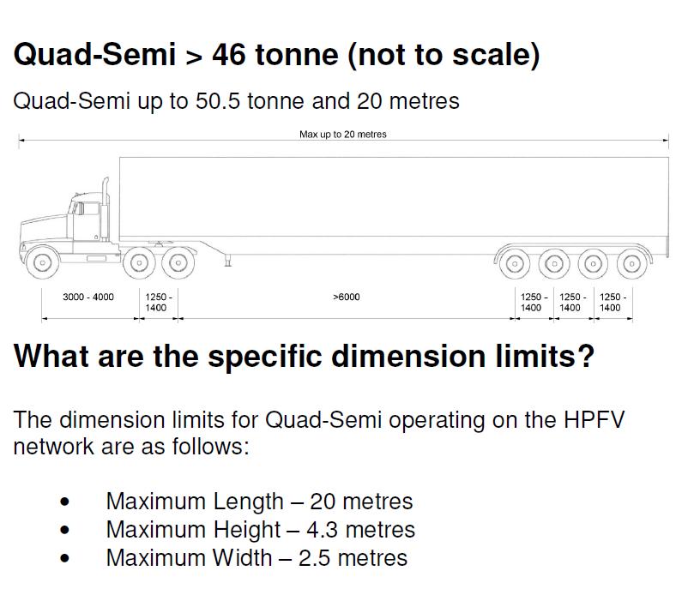Click the trailer landing leg support

tap(228, 260)
